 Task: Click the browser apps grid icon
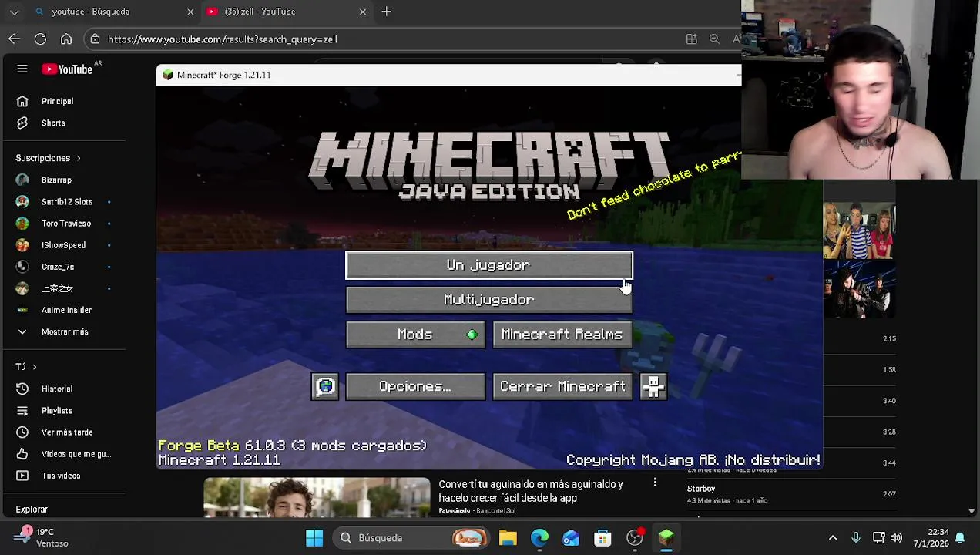tap(691, 39)
